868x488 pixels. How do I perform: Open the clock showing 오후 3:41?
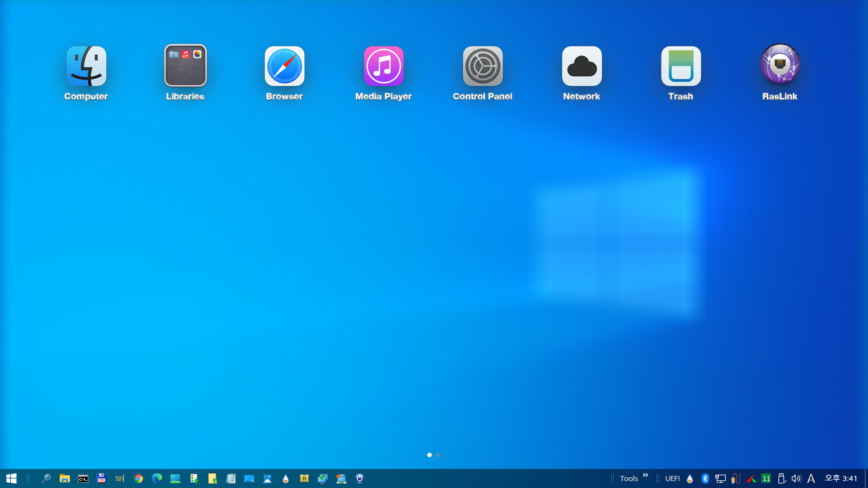tap(841, 478)
